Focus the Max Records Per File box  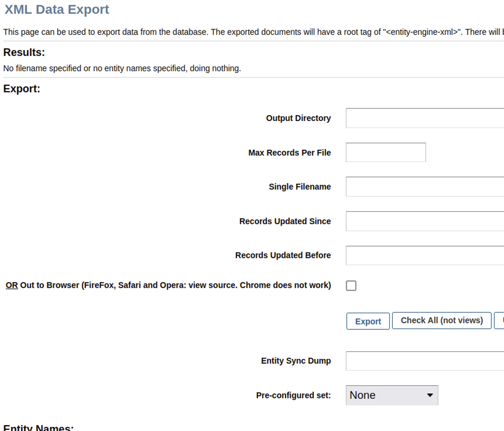click(x=386, y=152)
